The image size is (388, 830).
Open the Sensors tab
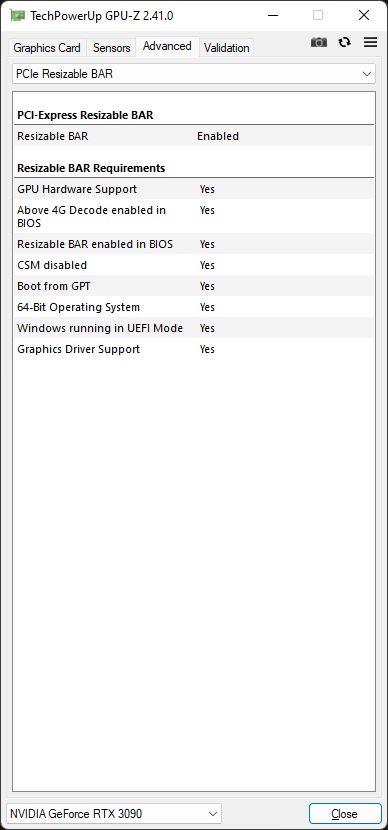(x=112, y=48)
